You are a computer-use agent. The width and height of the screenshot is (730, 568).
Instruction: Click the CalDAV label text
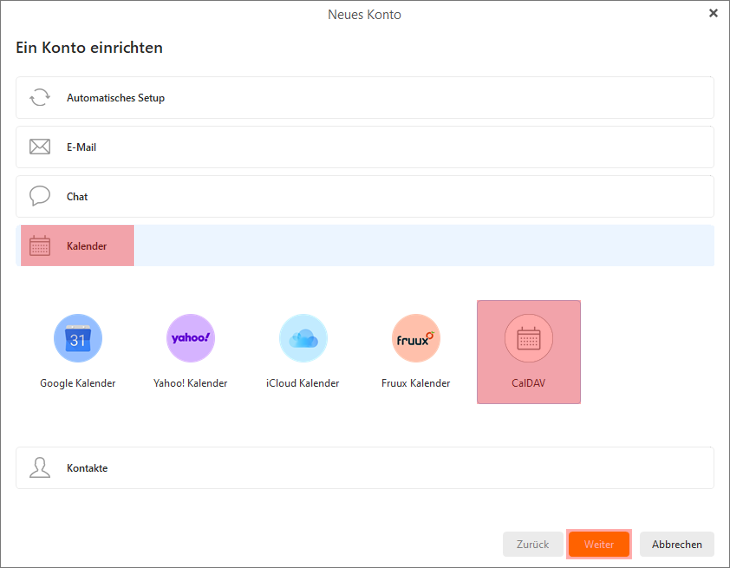pos(528,383)
